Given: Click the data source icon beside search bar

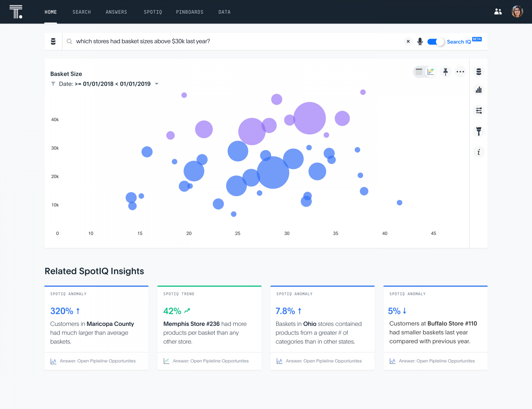Looking at the screenshot, I should [53, 42].
